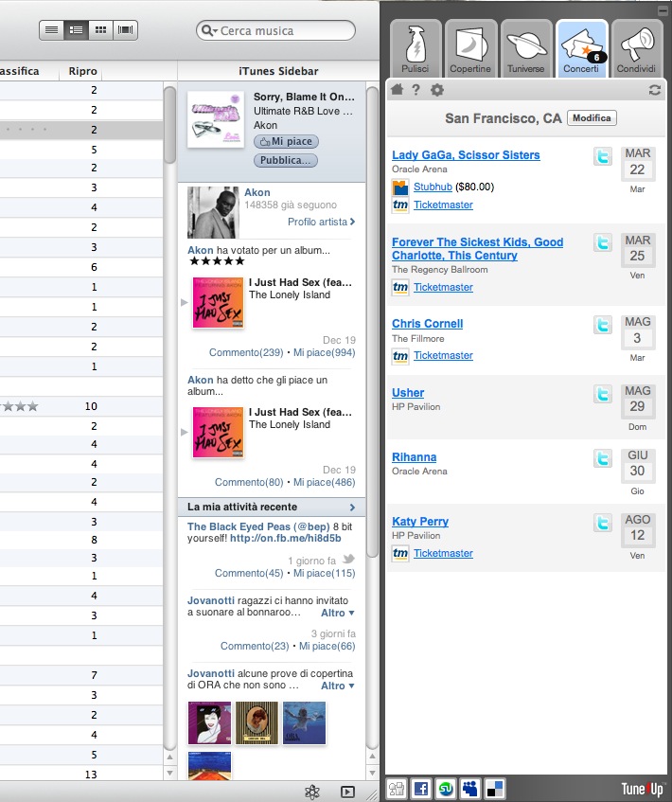Viewport: 672px width, 802px height.
Task: Click the Genius atom icon
Action: point(312,792)
